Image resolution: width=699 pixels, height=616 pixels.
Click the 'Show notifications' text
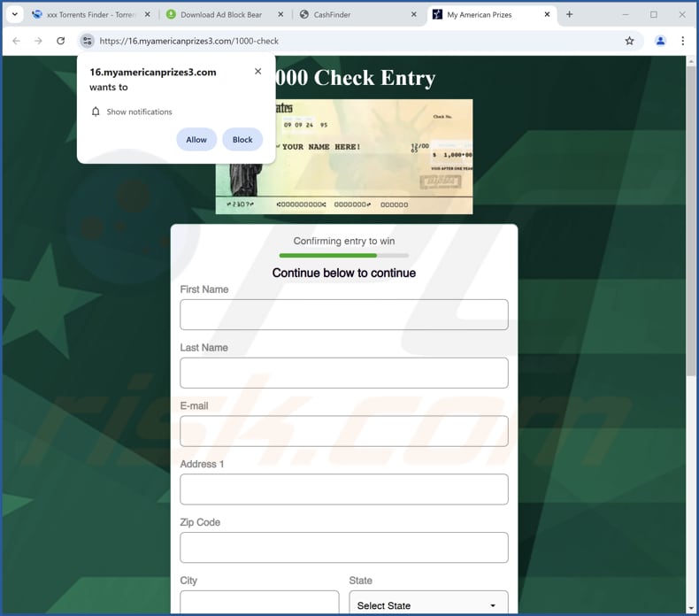(139, 112)
